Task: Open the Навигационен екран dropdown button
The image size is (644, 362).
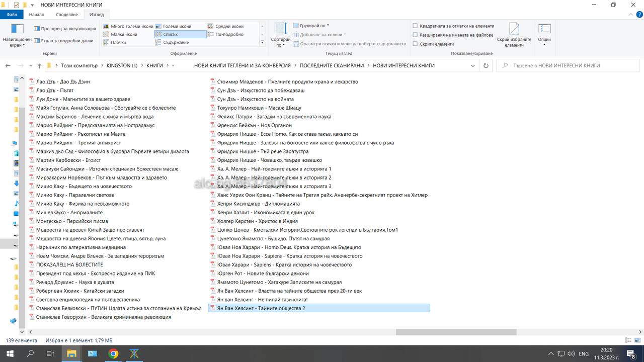Action: point(17,34)
